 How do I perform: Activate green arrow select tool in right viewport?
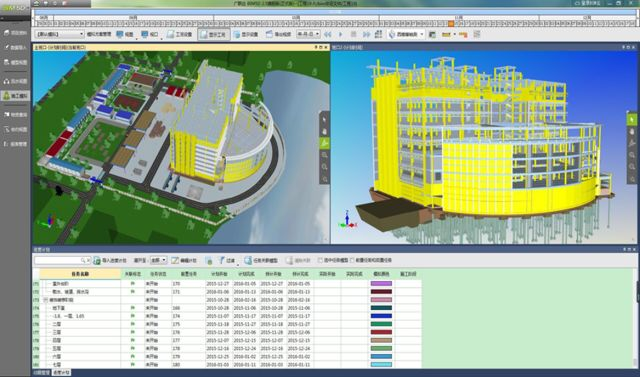tap(631, 120)
